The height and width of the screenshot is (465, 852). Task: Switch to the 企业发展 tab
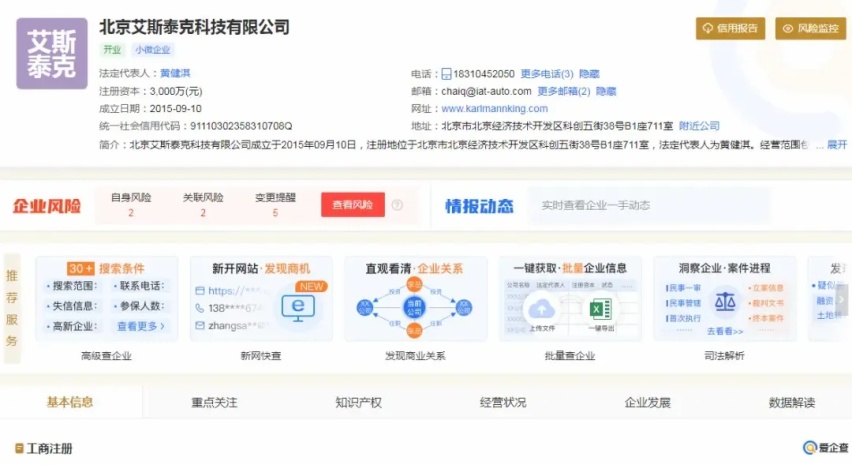coord(647,403)
